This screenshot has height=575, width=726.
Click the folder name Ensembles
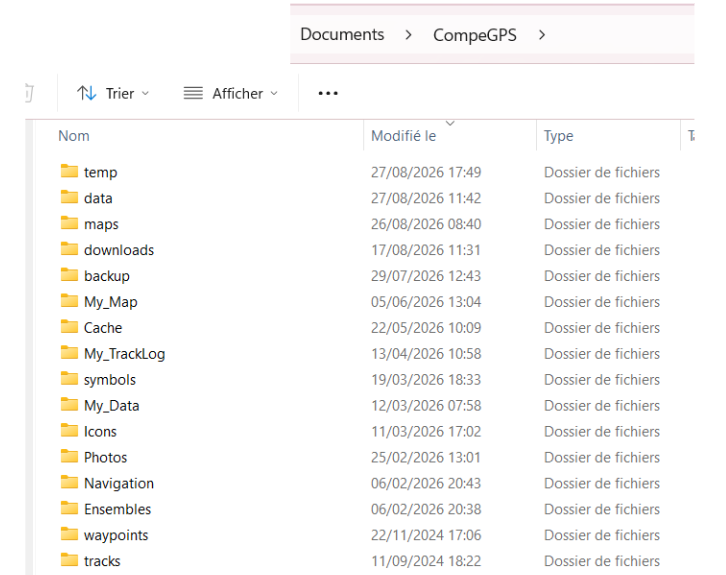[118, 509]
